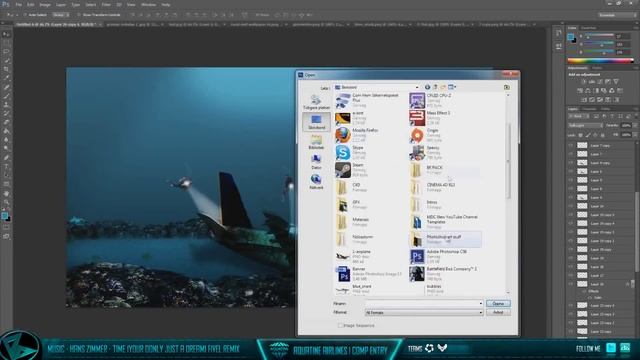Viewport: 640px width, 360px height.
Task: Toggle visibility of Layer 7
Action: click(x=571, y=154)
